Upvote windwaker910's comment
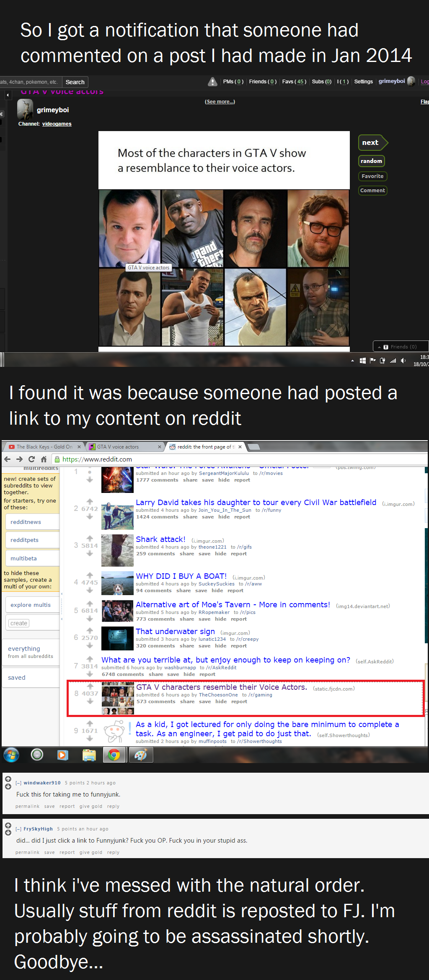Viewport: 429px width, 980px height. (8, 779)
